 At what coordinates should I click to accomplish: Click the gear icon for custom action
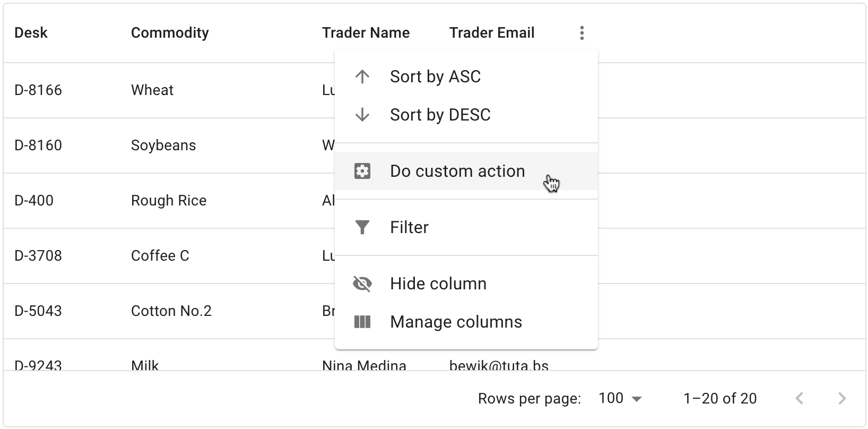click(x=362, y=171)
